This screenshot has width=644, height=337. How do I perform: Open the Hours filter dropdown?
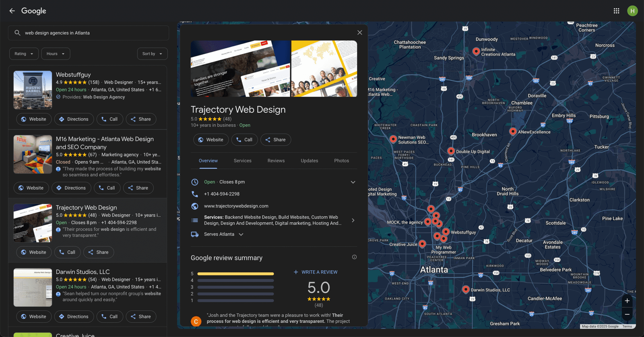[x=56, y=54]
